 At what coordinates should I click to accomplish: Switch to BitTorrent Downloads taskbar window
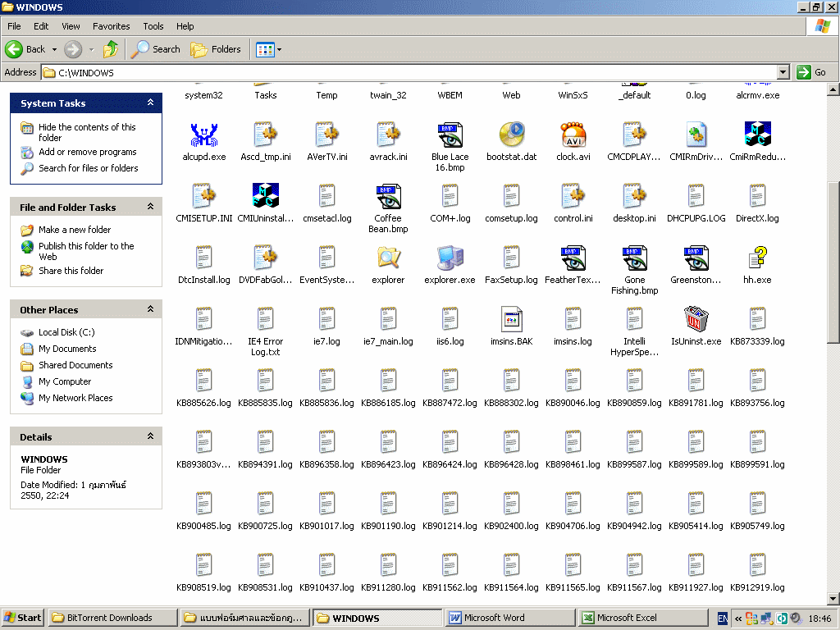coord(112,619)
